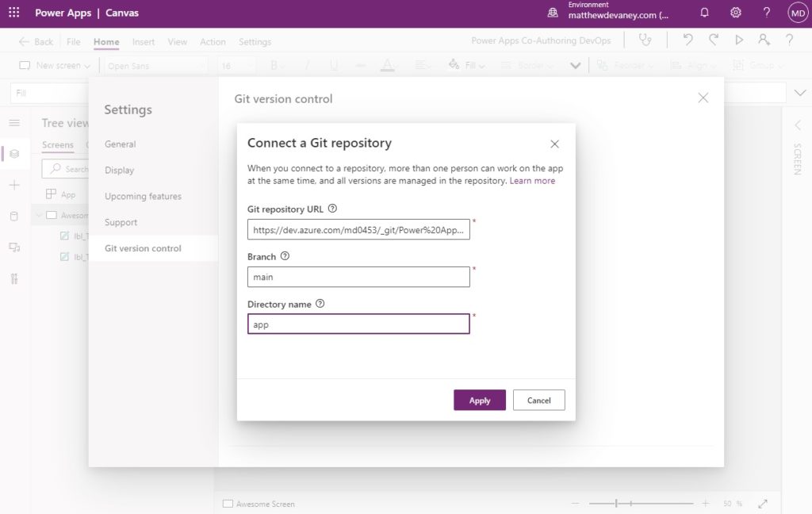Screen dimensions: 812x514
Task: Select Upcoming features in Settings
Action: 143,197
